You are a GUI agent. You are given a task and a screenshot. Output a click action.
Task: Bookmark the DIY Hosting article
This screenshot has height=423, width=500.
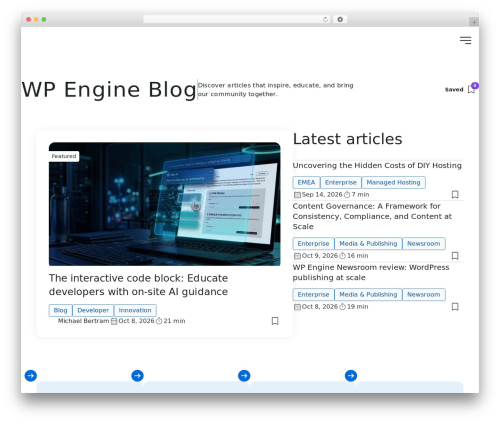click(455, 194)
